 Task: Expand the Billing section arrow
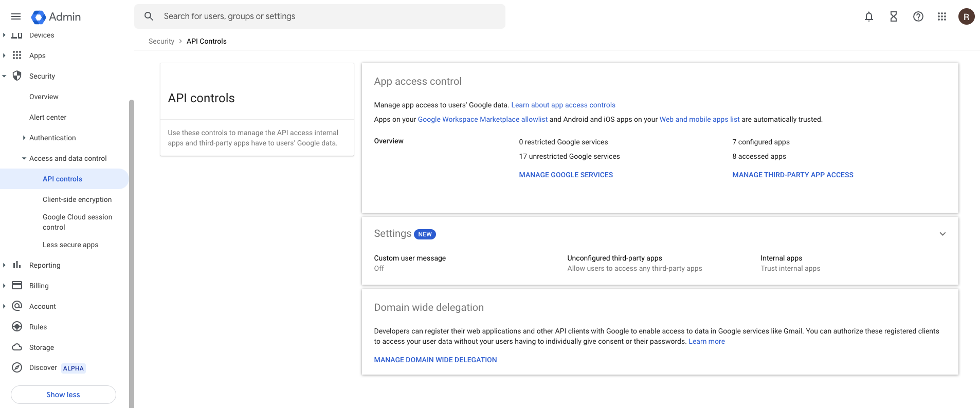[x=4, y=286]
